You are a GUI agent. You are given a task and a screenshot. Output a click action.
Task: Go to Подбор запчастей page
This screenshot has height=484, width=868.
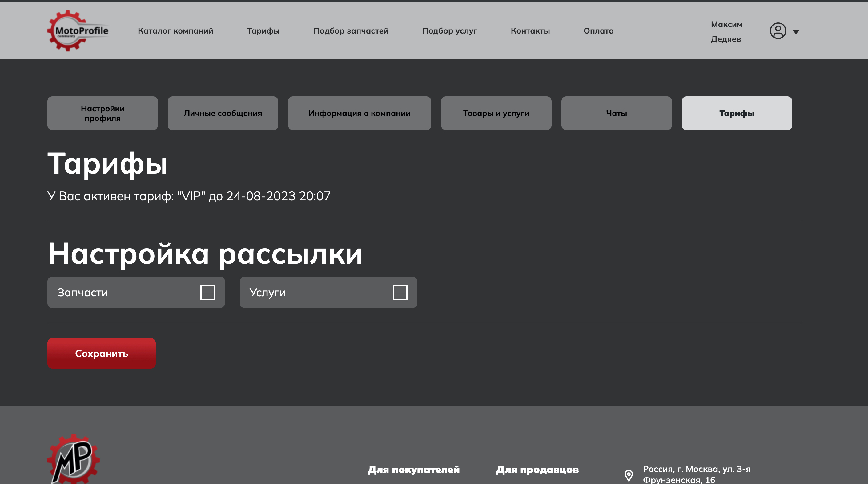[x=351, y=31]
